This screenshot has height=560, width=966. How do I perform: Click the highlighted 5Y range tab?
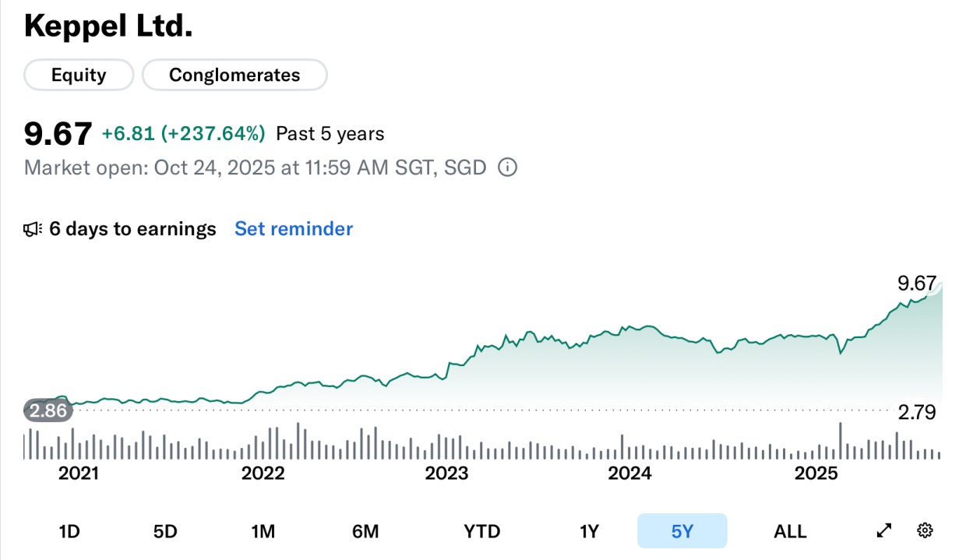tap(682, 530)
